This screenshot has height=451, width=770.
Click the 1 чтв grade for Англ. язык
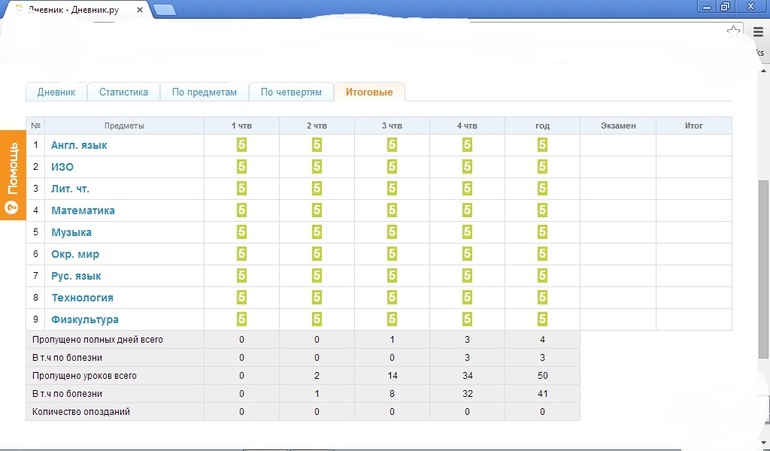(241, 145)
